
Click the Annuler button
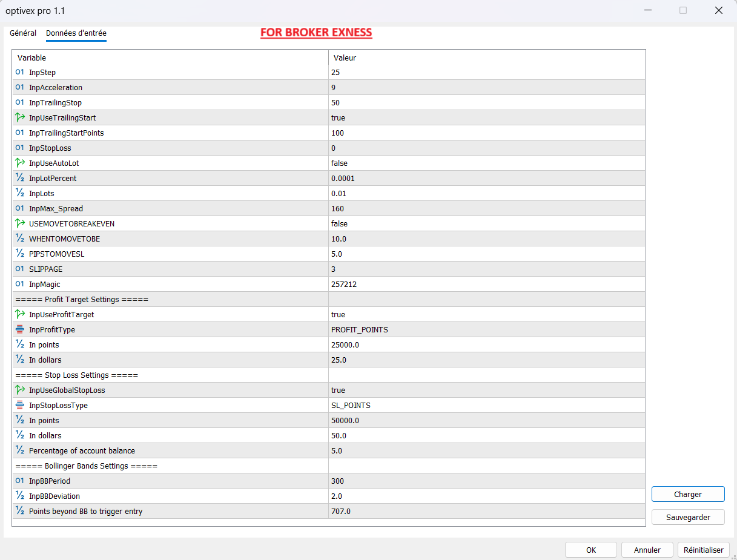pos(647,550)
